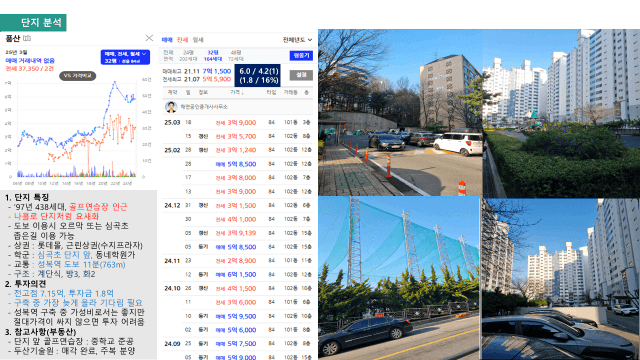Image resolution: width=640 pixels, height=360 pixels.
Task: Click the 거래동 column header
Action: 291,93
